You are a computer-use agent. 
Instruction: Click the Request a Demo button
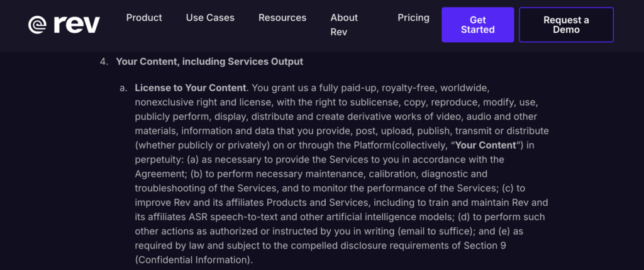pyautogui.click(x=566, y=25)
